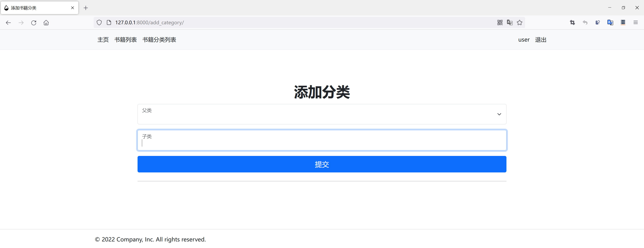Click 退出 to log out
644x248 pixels.
point(540,40)
